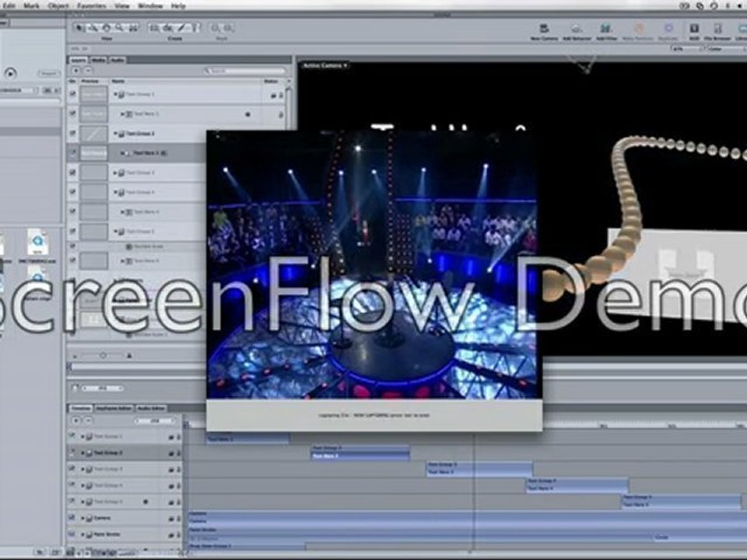This screenshot has width=747, height=560.
Task: Switch to the Media tab
Action: click(98, 60)
